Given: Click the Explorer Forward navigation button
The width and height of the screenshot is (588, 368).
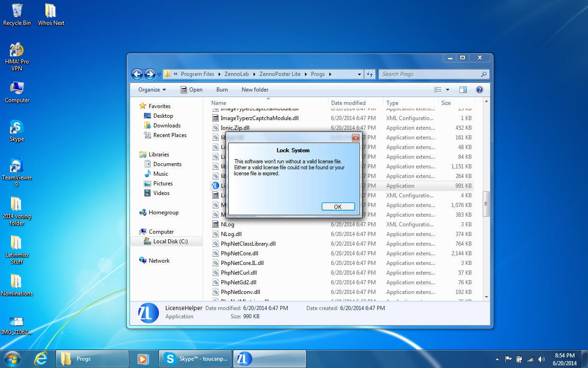Looking at the screenshot, I should [x=150, y=74].
